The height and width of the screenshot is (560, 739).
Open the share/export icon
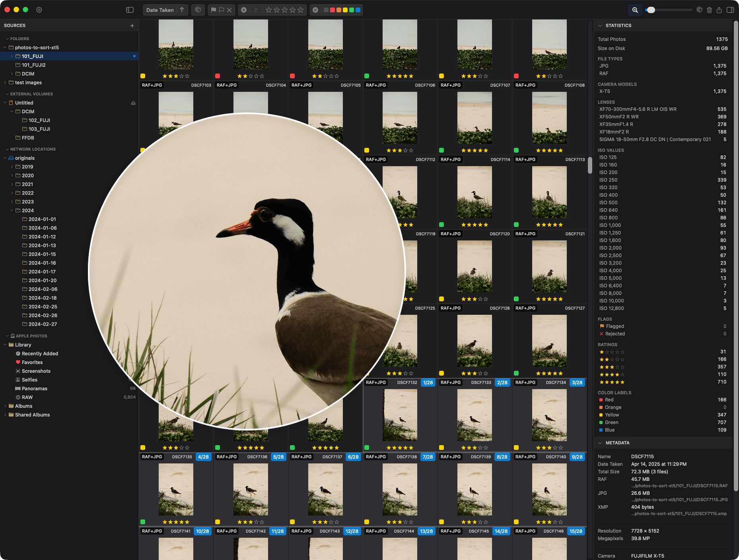pyautogui.click(x=719, y=10)
